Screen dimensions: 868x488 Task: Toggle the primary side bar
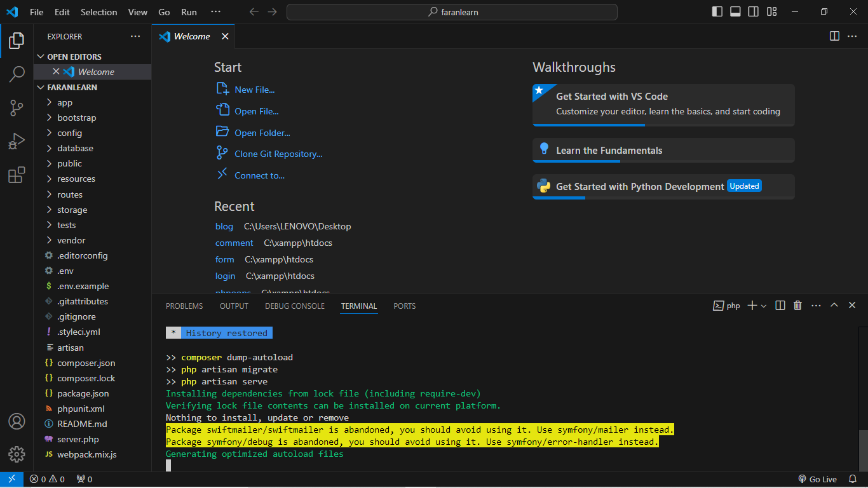tap(717, 12)
